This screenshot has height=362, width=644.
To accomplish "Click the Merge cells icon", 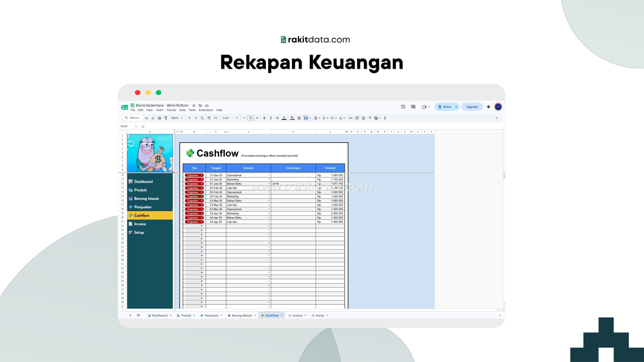I will (306, 118).
